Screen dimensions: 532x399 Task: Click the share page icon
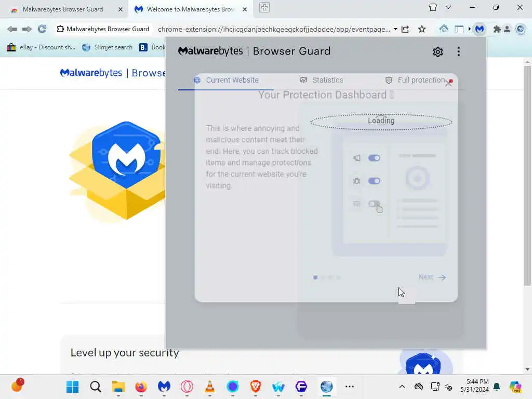tap(405, 29)
